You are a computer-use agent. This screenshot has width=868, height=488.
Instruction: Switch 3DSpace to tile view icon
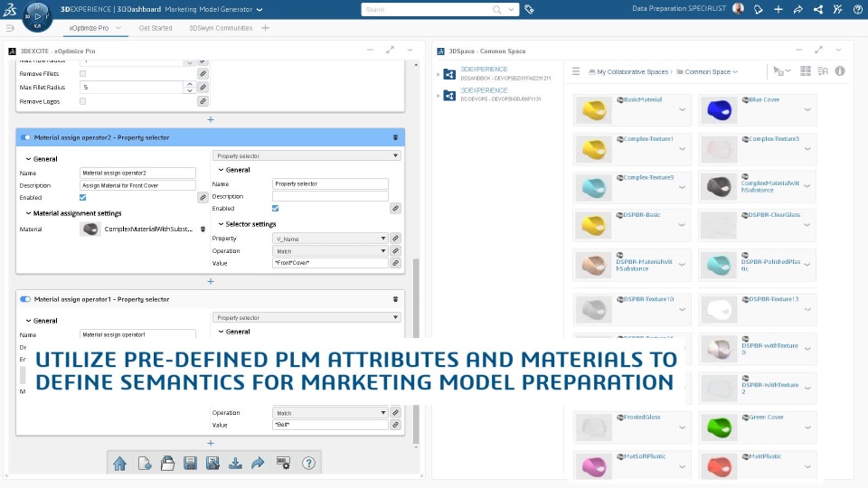coord(806,70)
